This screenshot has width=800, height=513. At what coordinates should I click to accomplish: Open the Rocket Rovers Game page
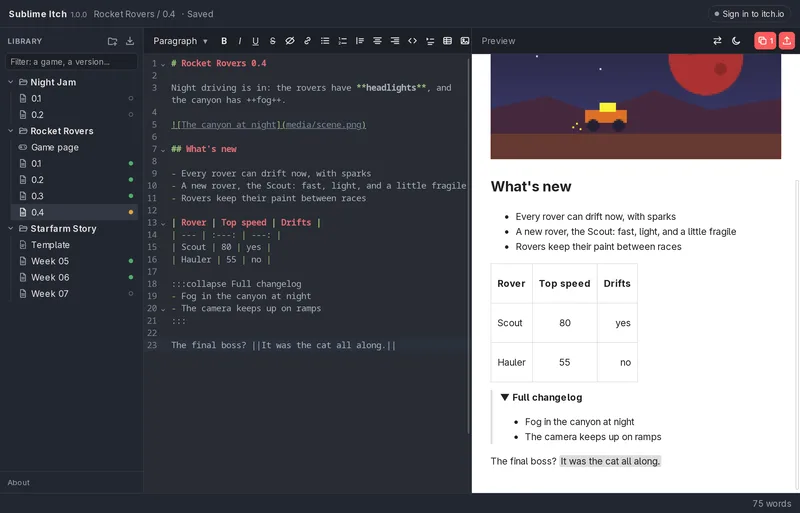(x=74, y=148)
